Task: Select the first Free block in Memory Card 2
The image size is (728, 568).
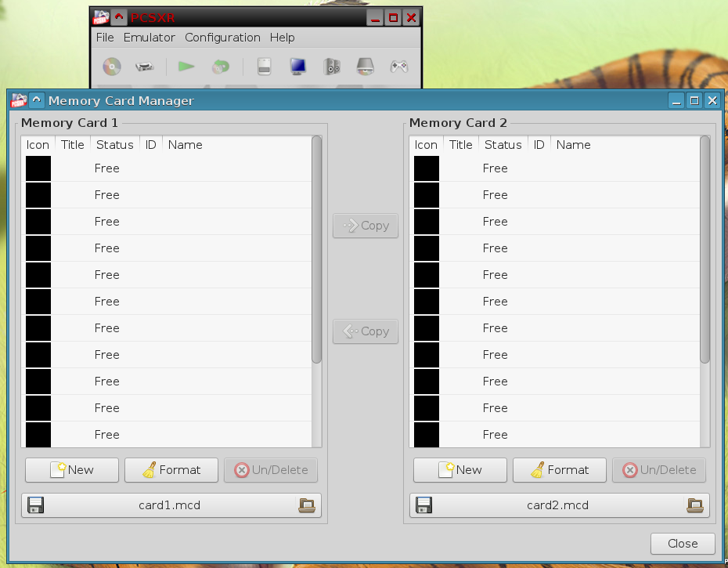Action: pyautogui.click(x=555, y=168)
